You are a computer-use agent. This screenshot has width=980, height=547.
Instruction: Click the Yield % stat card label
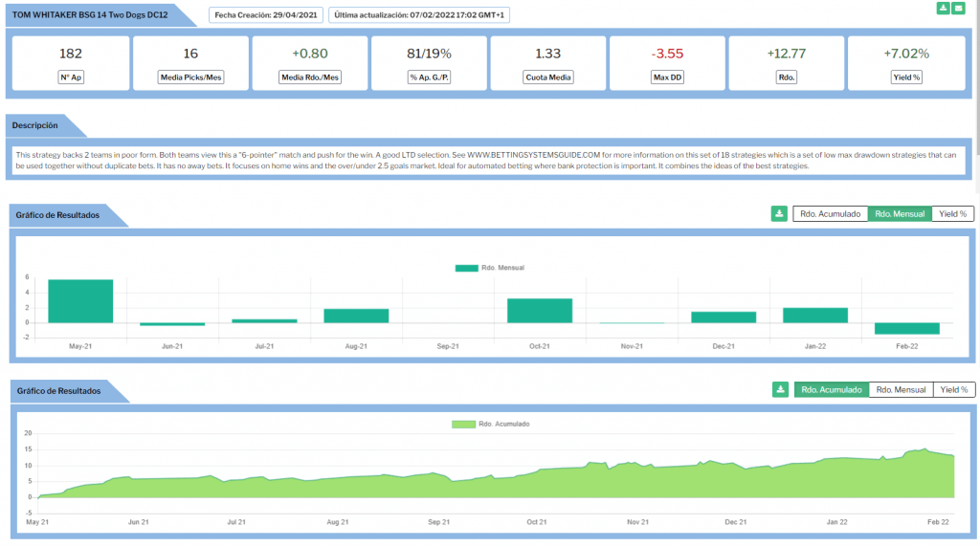pyautogui.click(x=904, y=77)
